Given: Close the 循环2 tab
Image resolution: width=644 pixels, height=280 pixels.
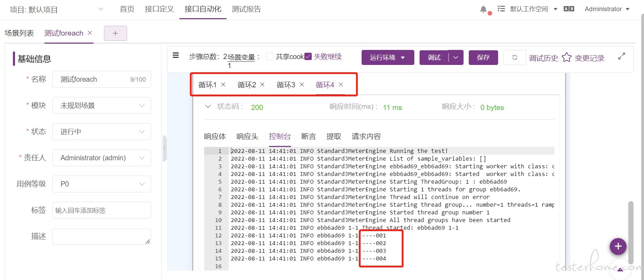Looking at the screenshot, I should tap(262, 84).
